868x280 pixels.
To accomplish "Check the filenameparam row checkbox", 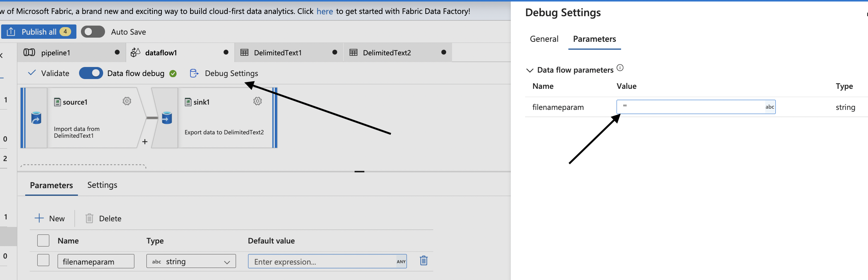I will [x=43, y=260].
